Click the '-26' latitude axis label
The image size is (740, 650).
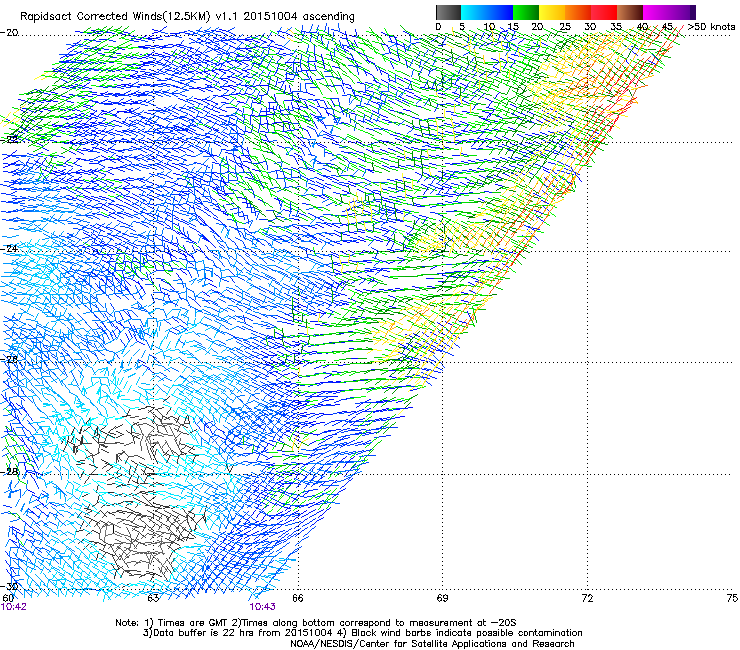pos(9,360)
